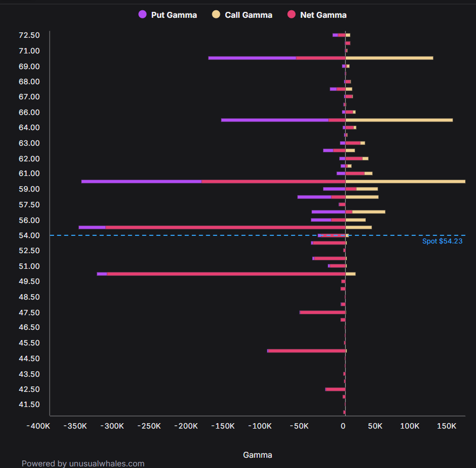476x468 pixels.
Task: Open the unusualwhales.com credit link
Action: [x=107, y=464]
